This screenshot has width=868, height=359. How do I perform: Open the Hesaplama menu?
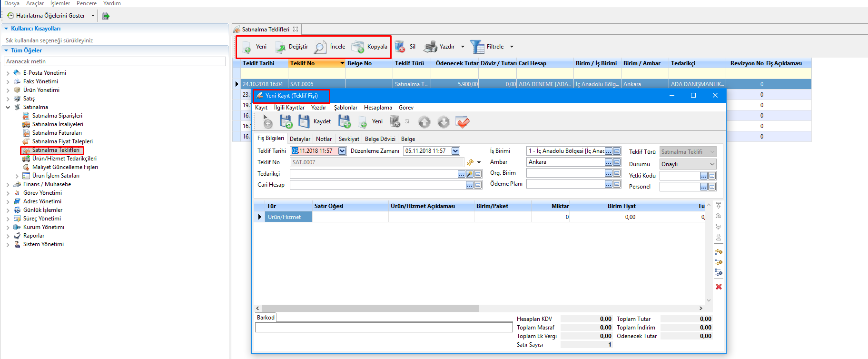tap(378, 108)
